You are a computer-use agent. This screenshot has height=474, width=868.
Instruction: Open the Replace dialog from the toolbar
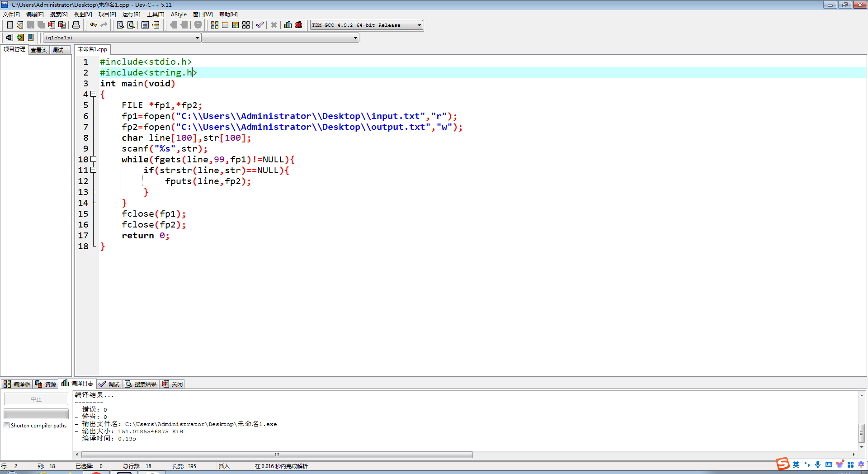pos(131,25)
